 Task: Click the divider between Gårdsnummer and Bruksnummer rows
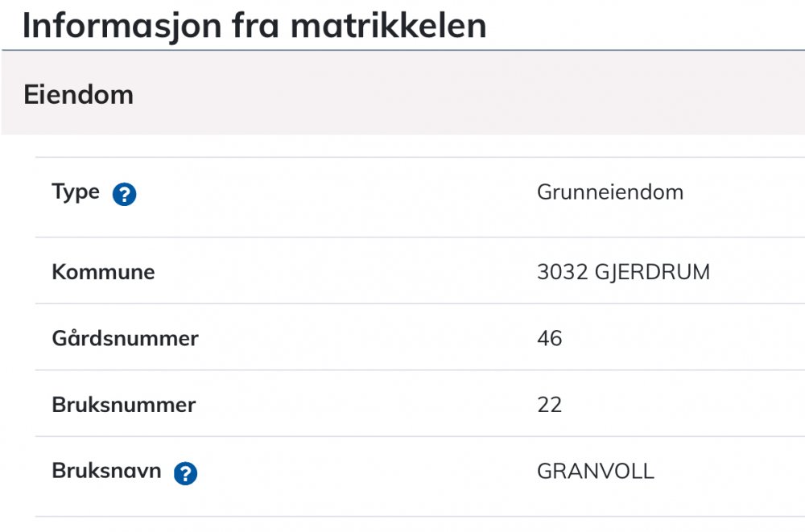tap(402, 370)
